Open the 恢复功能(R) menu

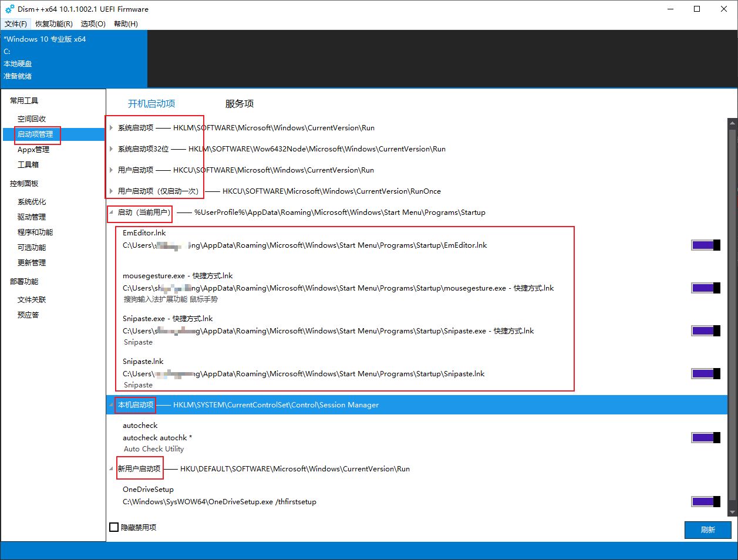point(54,24)
